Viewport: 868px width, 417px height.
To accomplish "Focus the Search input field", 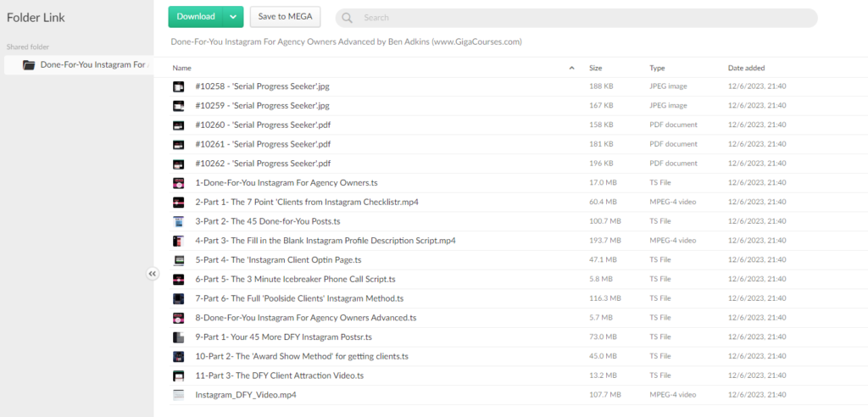I will click(x=576, y=18).
